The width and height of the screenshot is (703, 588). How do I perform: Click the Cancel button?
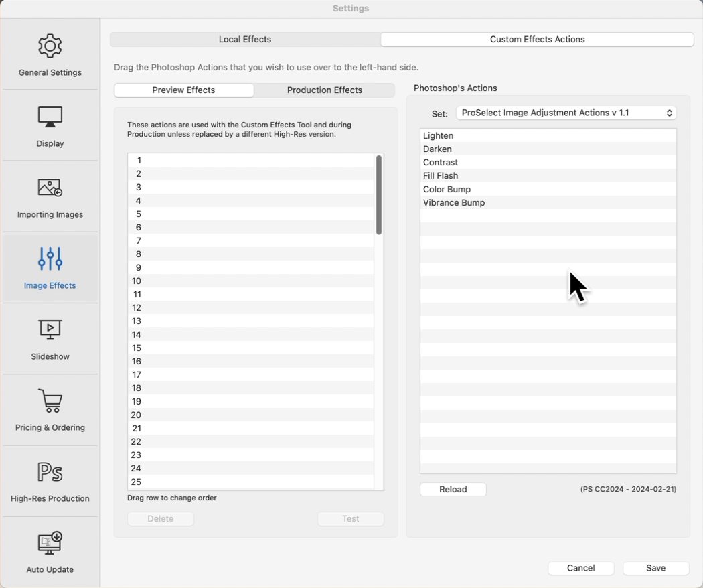[x=580, y=568]
